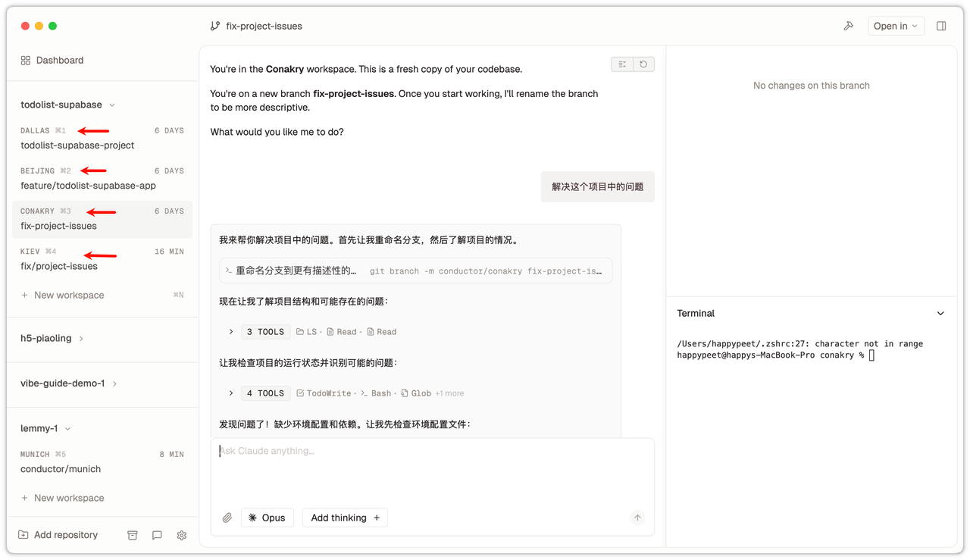The height and width of the screenshot is (560, 970).
Task: Toggle Add thinking option
Action: 345,518
